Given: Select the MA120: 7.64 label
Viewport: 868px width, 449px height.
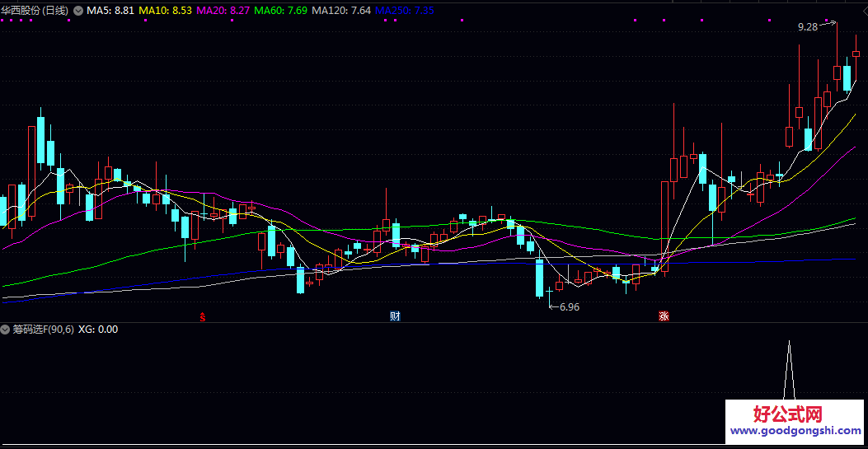Looking at the screenshot, I should point(341,10).
